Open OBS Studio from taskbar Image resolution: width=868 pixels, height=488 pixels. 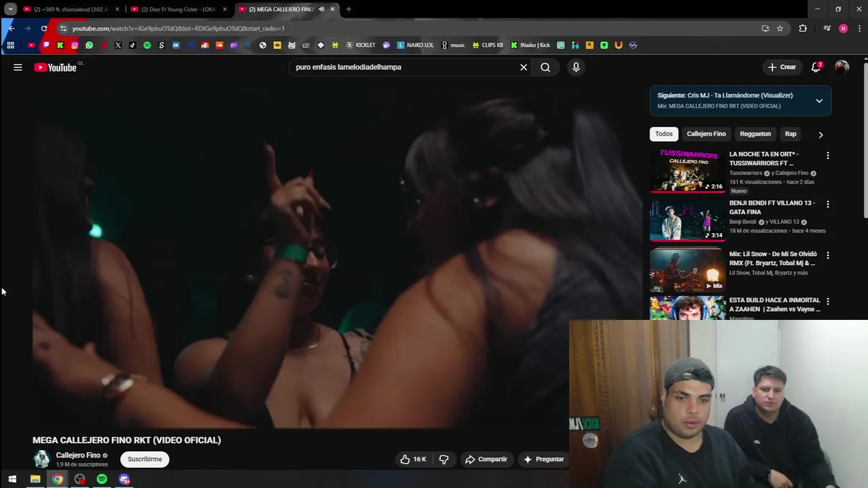[80, 479]
